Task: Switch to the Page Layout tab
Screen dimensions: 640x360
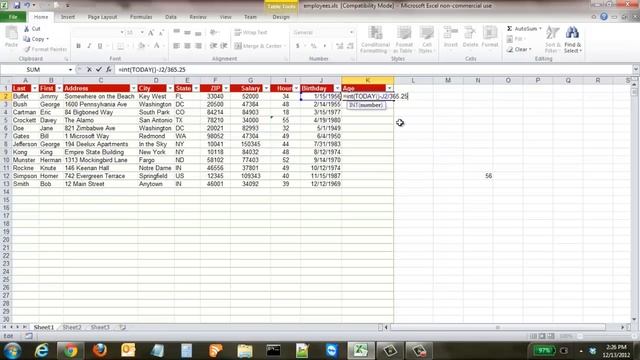Action: coord(102,17)
